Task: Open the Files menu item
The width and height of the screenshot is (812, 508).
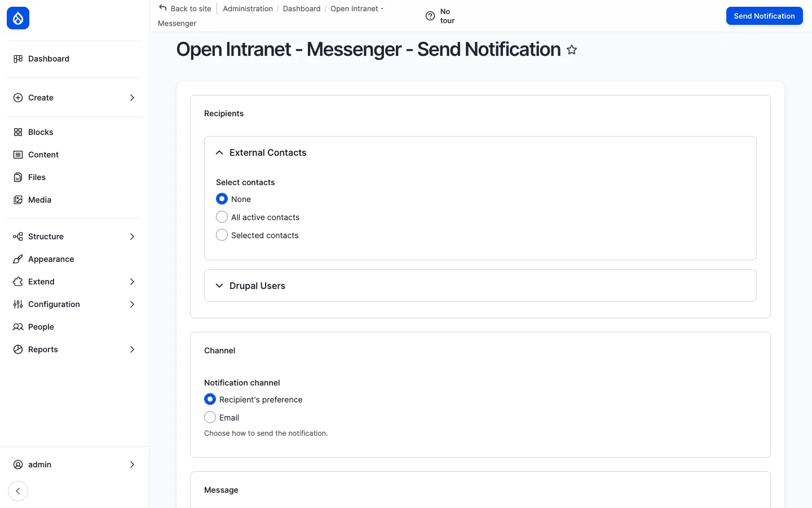Action: (74, 177)
